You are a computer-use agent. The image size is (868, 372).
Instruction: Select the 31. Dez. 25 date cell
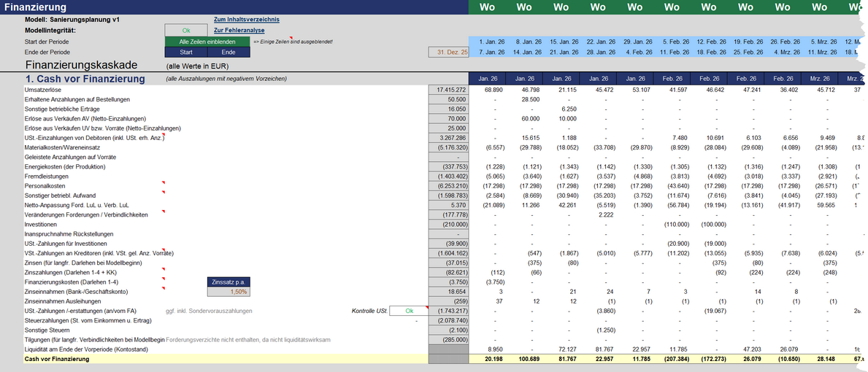tap(448, 52)
